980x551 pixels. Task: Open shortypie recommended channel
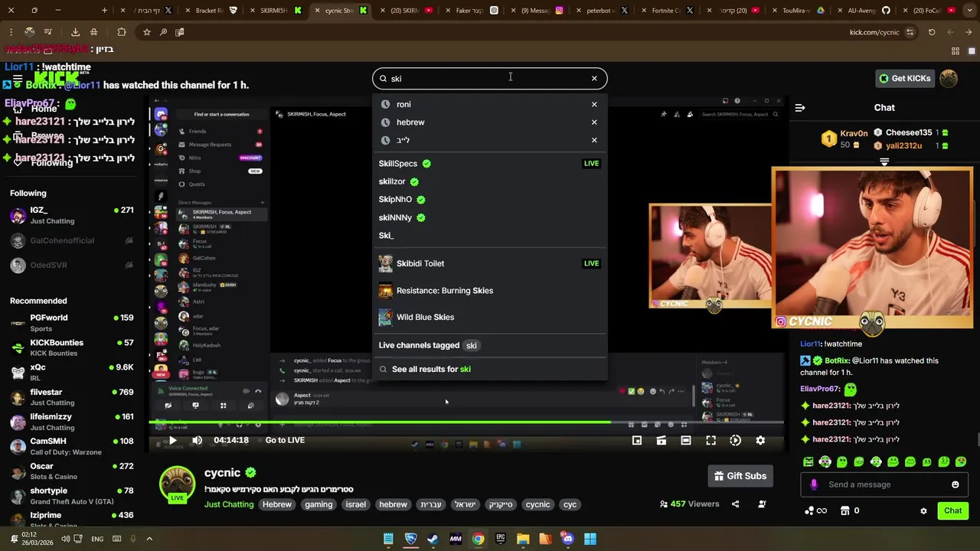pyautogui.click(x=73, y=496)
